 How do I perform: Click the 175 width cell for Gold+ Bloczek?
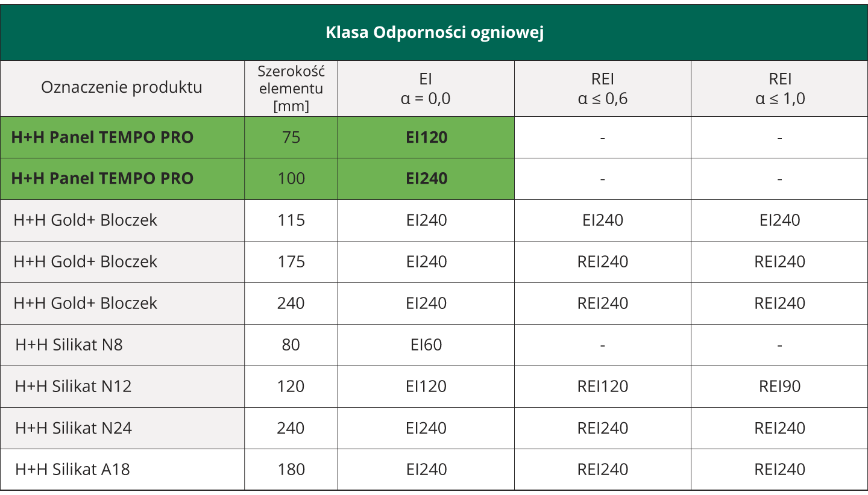tap(291, 262)
